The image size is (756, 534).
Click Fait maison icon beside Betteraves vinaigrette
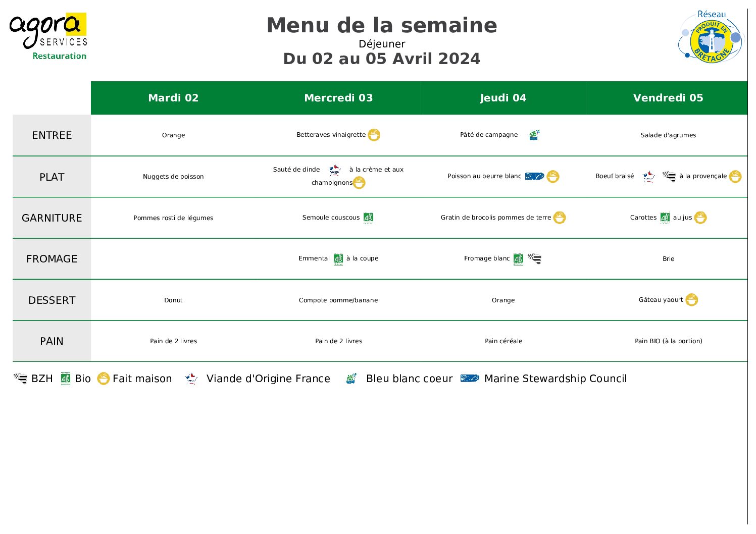pos(374,135)
